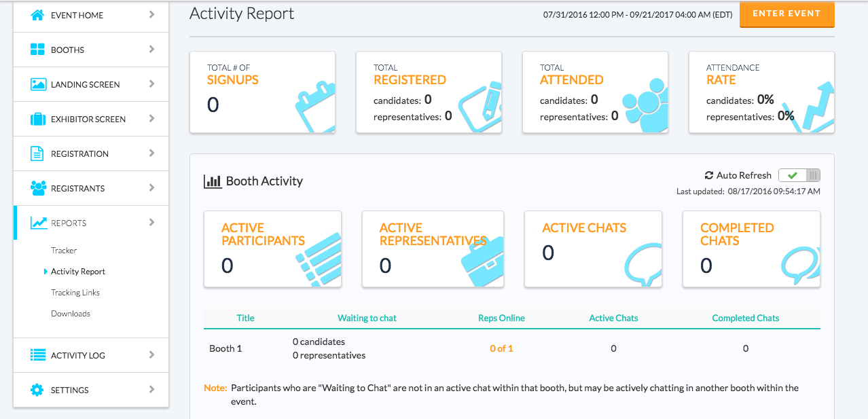Click the Exhibitor Screen briefcase icon

click(x=38, y=119)
